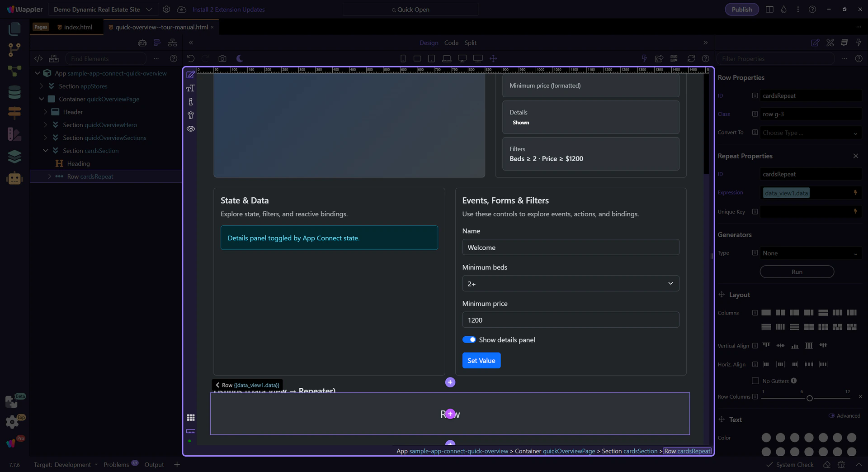The width and height of the screenshot is (868, 472).
Task: Open the project settings gear icon
Action: coord(166,10)
